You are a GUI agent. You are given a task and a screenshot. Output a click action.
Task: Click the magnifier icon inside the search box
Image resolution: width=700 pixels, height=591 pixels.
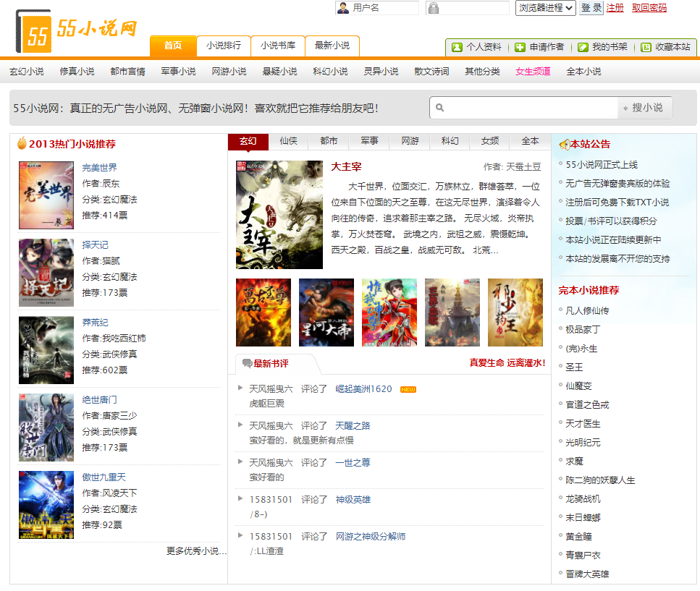441,107
